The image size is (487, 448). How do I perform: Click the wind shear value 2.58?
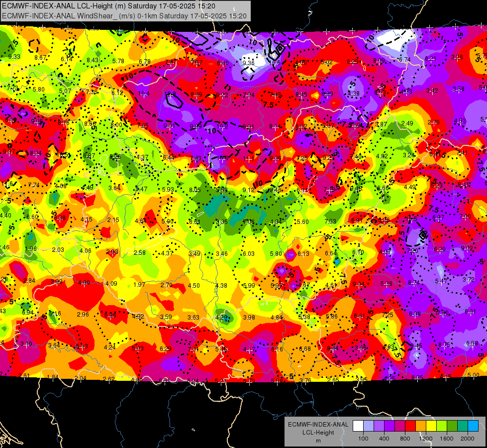[139, 252]
